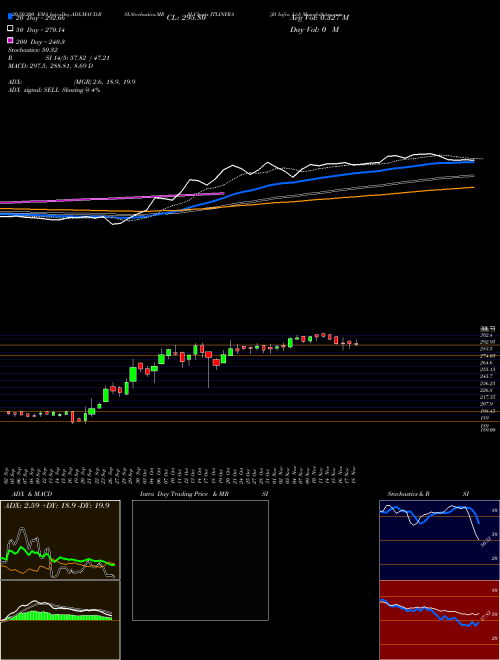Click the 292.95 price axis label
Screen dimensions: 500x660
(x=487, y=342)
